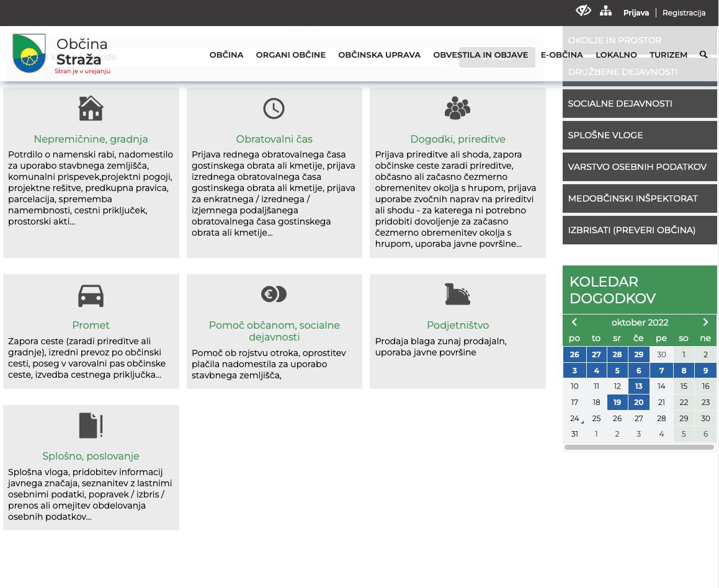Click the car icon for Promet
The image size is (719, 588).
[91, 296]
